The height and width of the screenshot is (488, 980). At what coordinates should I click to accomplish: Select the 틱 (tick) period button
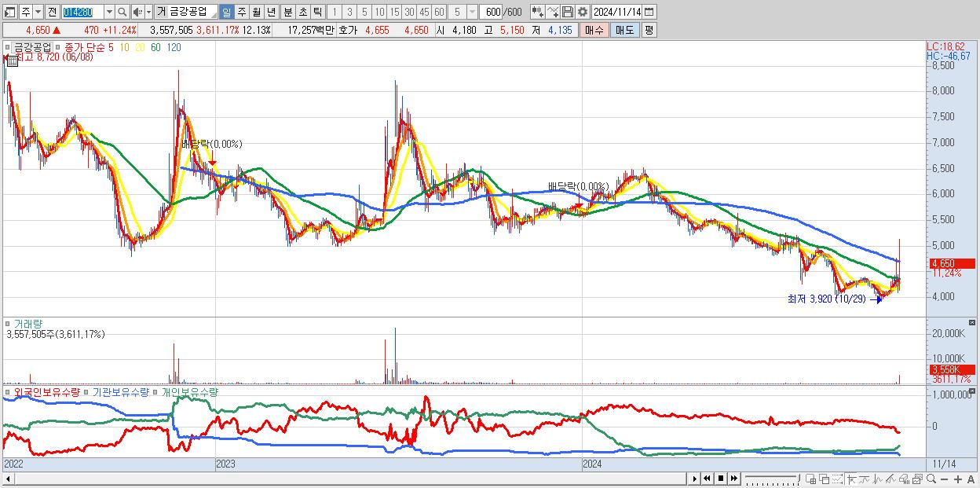point(317,12)
